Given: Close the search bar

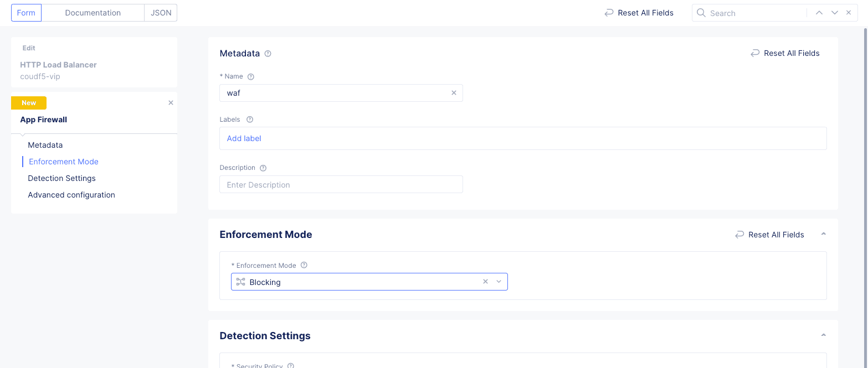Looking at the screenshot, I should tap(849, 13).
